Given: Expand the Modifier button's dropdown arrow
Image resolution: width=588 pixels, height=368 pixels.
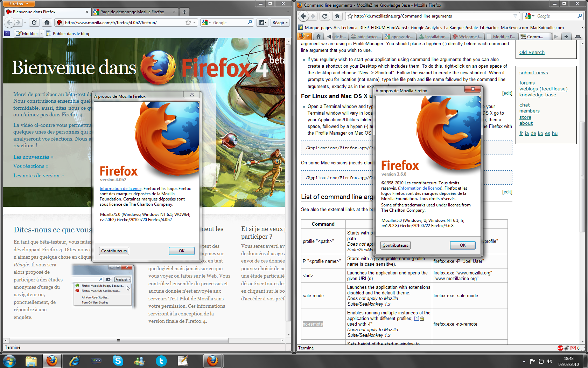Looking at the screenshot, I should tap(42, 33).
